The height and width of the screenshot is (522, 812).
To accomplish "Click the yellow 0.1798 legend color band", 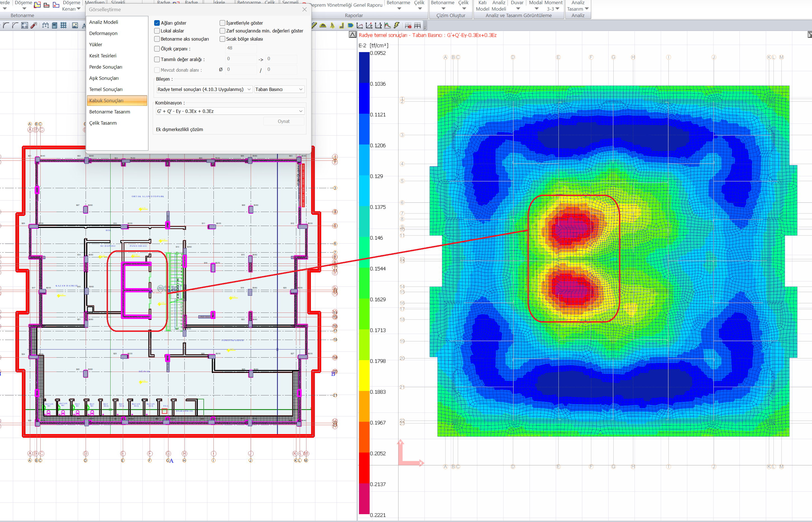I will tap(364, 376).
